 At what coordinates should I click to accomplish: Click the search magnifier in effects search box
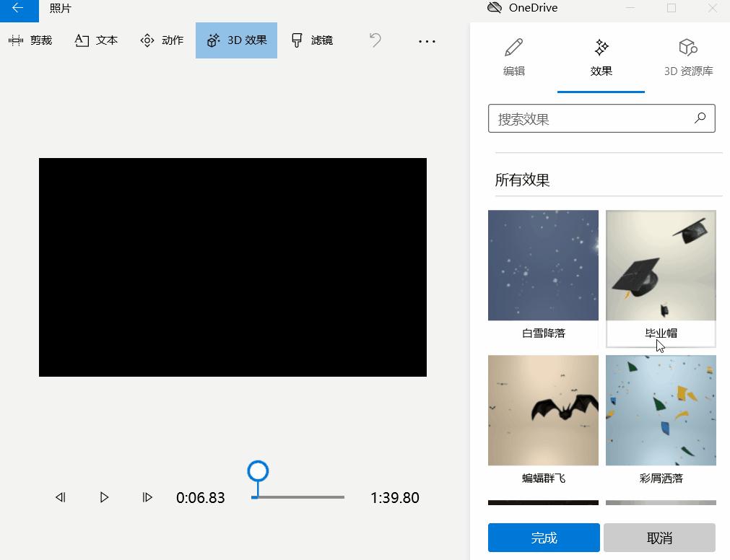[x=699, y=118]
